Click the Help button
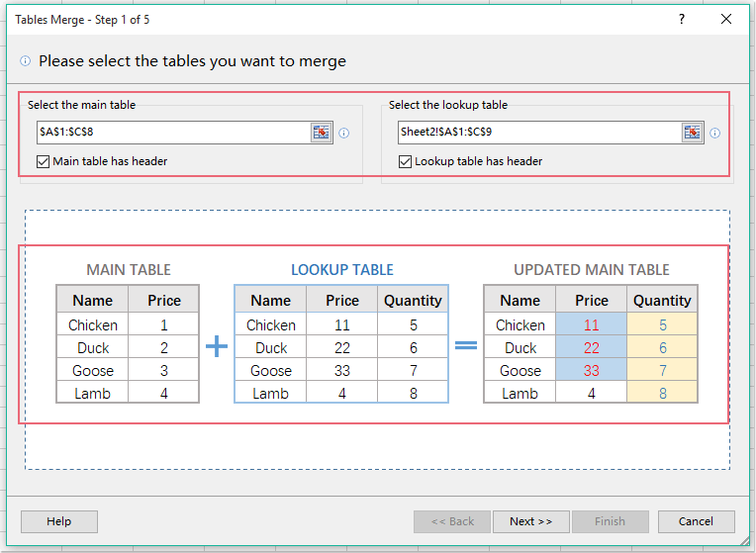756x553 pixels. tap(58, 521)
